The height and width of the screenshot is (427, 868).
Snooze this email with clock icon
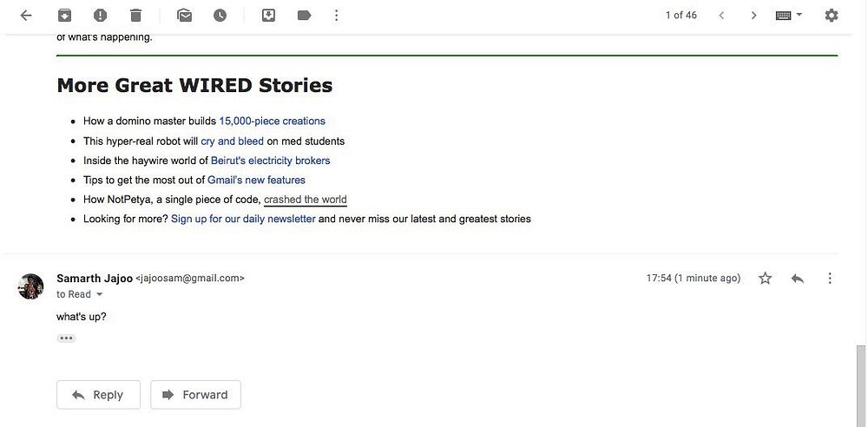[220, 15]
